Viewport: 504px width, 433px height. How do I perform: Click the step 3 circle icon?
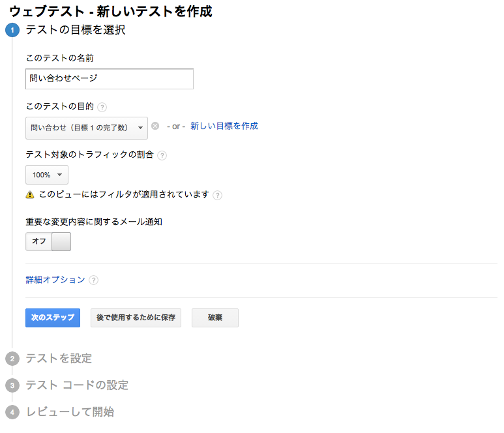(12, 385)
